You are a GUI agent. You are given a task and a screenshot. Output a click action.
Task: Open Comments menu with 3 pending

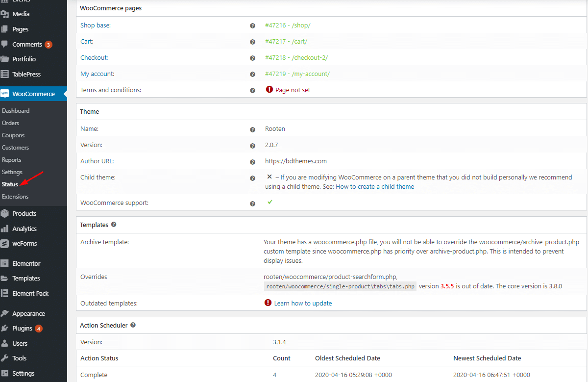click(x=27, y=44)
